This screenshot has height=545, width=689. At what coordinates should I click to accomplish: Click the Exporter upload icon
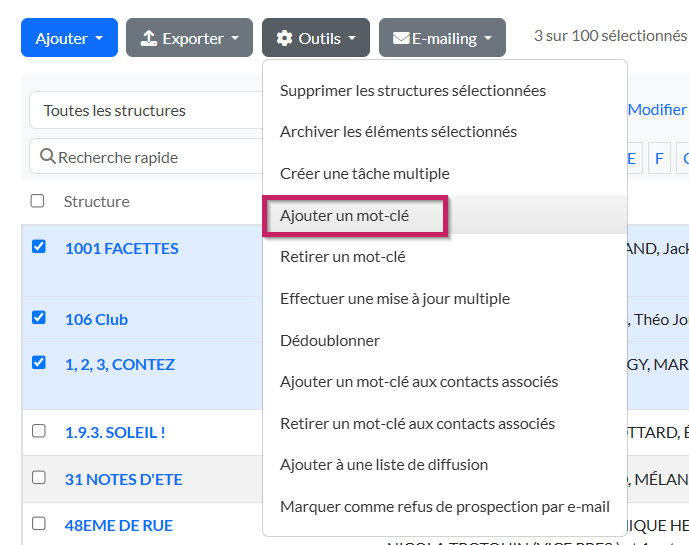pos(149,38)
